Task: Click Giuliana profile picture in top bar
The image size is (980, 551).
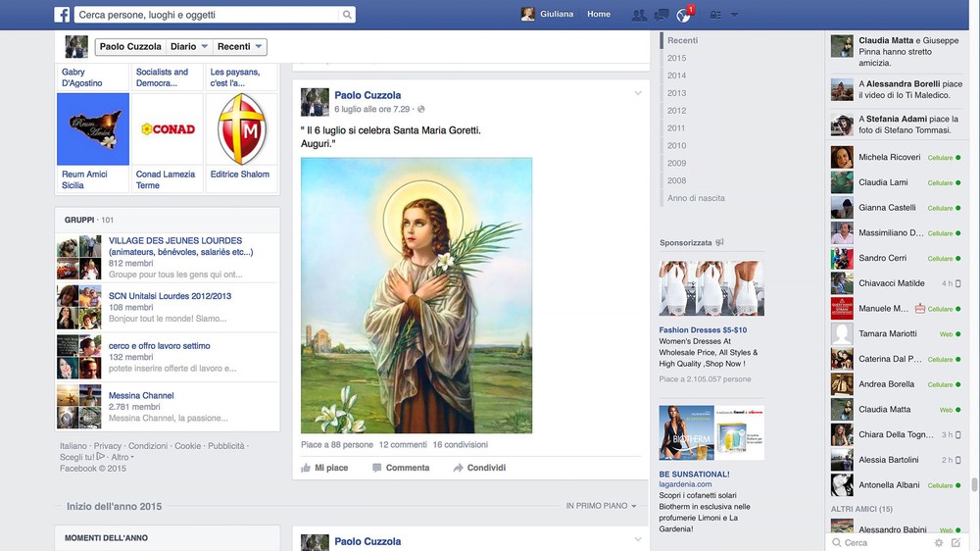Action: click(528, 15)
